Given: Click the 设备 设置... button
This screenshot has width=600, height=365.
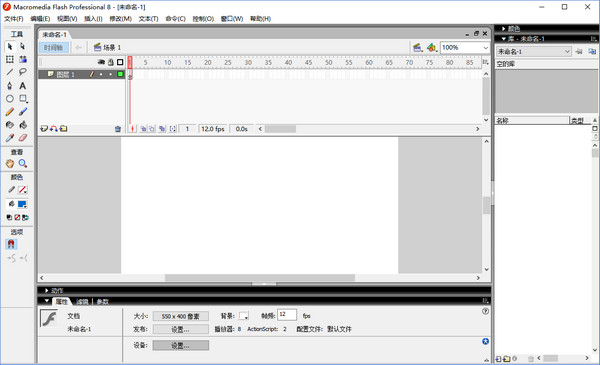Looking at the screenshot, I should 181,345.
